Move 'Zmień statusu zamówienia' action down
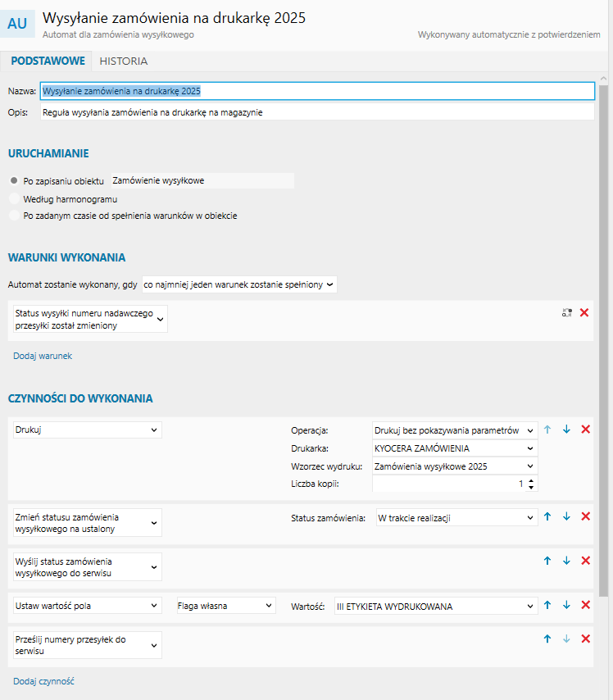The height and width of the screenshot is (700, 613). pos(566,516)
